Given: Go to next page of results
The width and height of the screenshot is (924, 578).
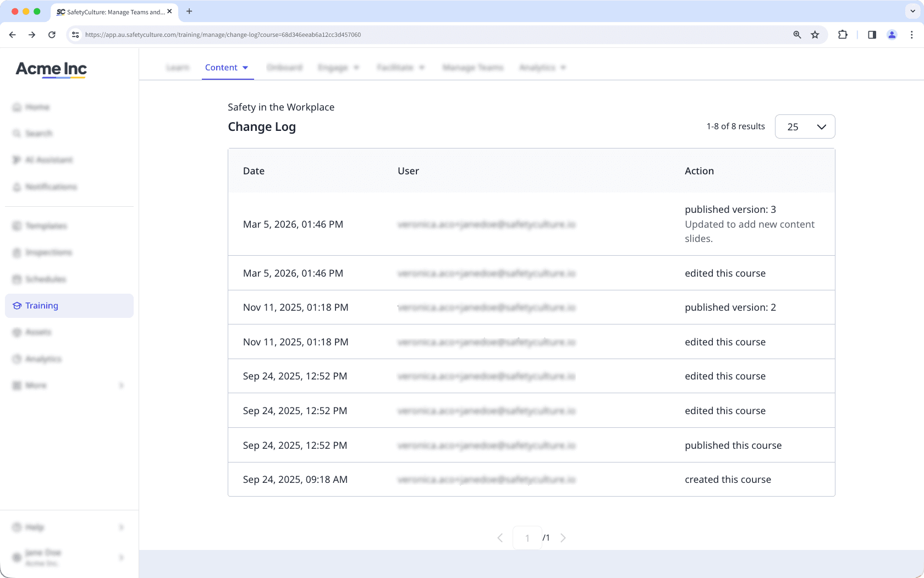Looking at the screenshot, I should coord(563,537).
